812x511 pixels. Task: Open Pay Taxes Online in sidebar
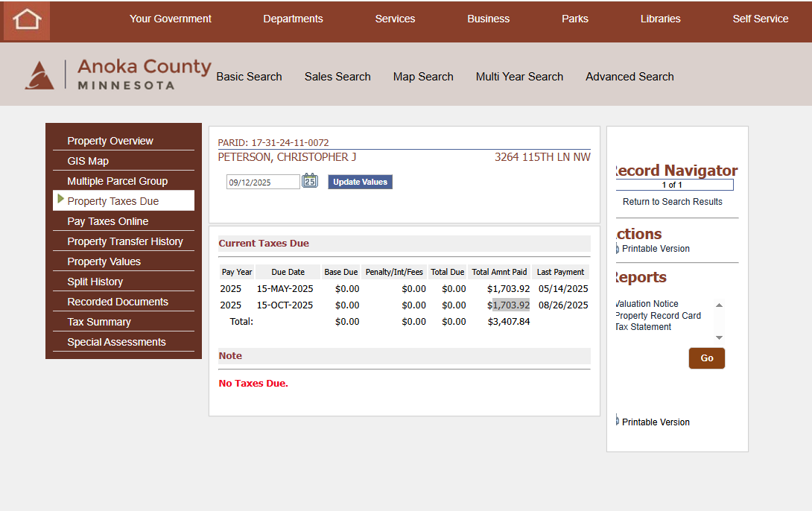pos(108,221)
